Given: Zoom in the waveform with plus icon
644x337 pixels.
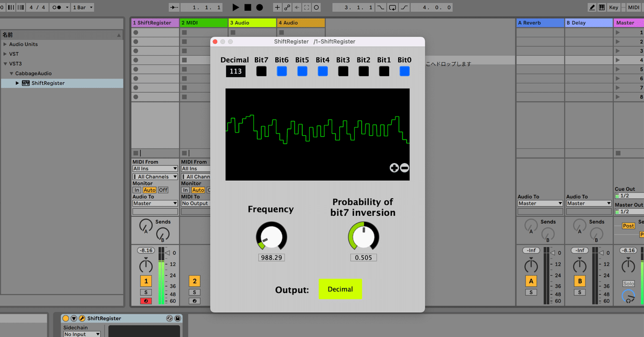Looking at the screenshot, I should 394,168.
